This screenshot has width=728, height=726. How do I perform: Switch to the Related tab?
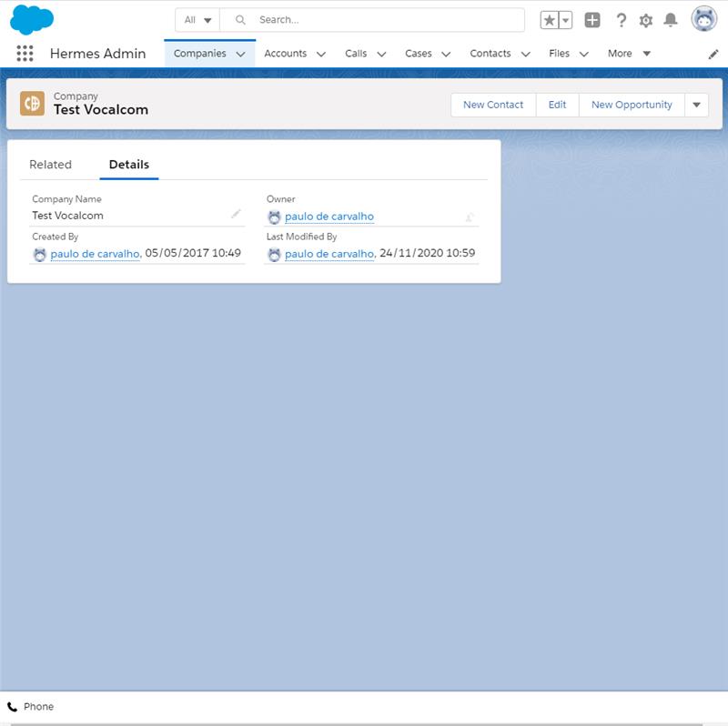52,165
